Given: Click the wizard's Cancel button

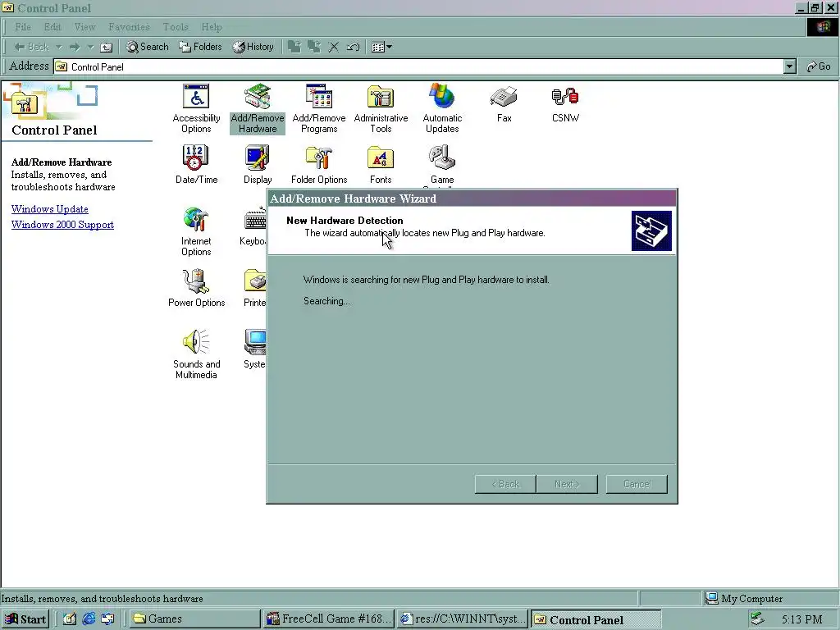Looking at the screenshot, I should [637, 484].
